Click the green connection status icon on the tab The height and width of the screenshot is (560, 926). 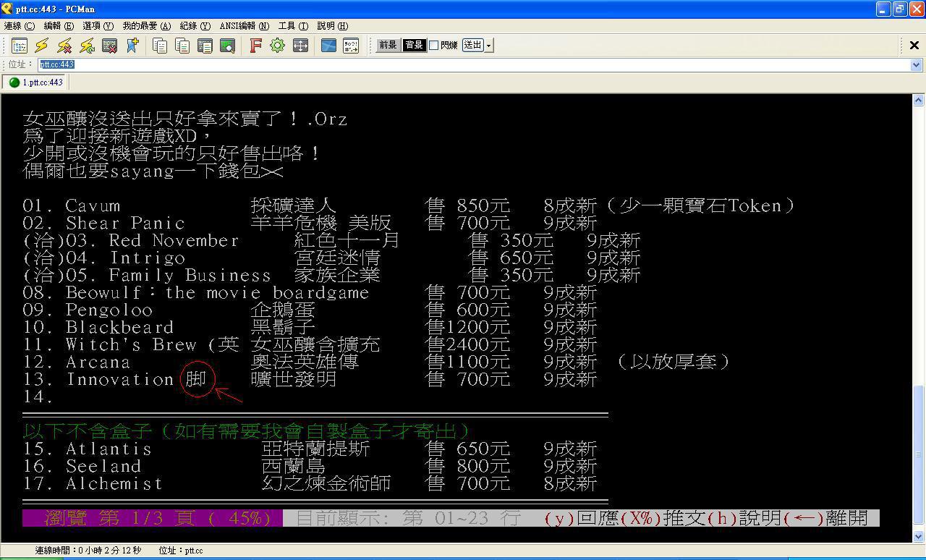pyautogui.click(x=14, y=82)
